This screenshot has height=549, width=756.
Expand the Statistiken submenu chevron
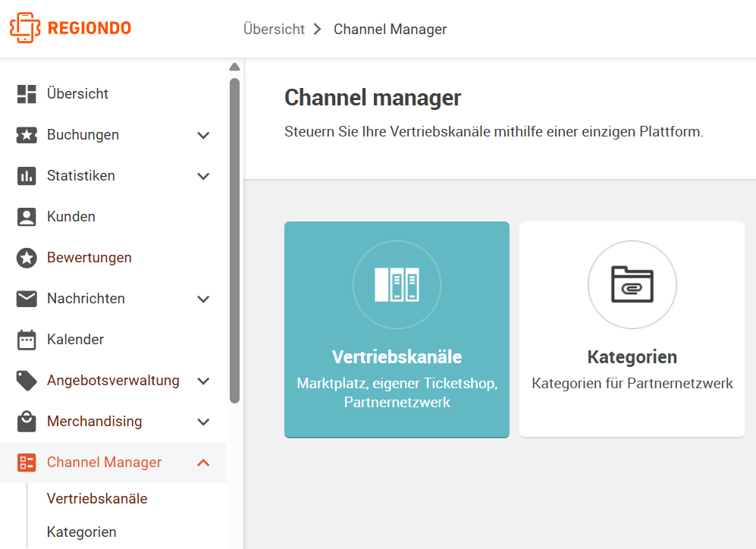203,177
